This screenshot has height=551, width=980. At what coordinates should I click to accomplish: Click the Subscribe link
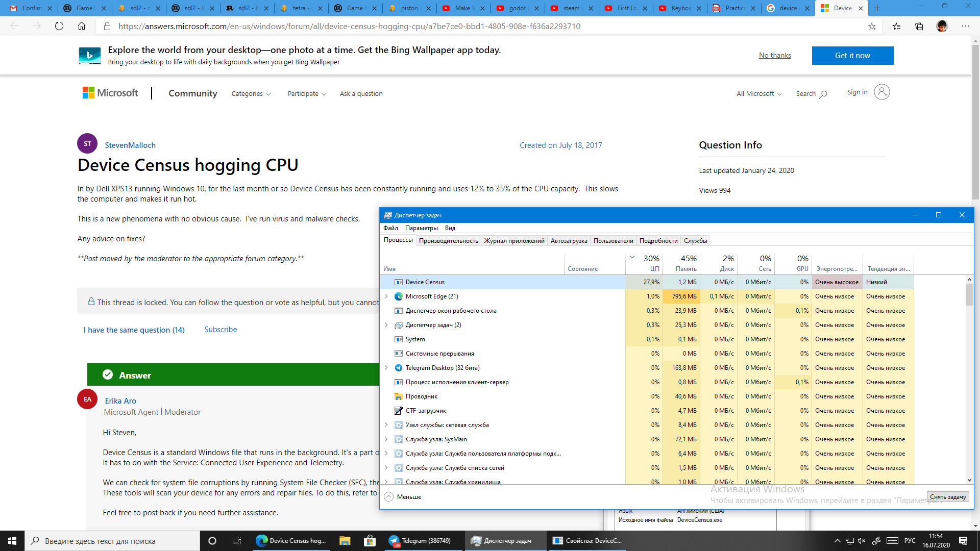point(220,330)
